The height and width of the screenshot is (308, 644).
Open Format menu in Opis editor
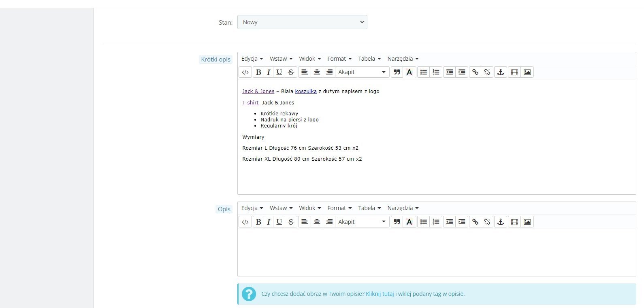[x=339, y=208]
